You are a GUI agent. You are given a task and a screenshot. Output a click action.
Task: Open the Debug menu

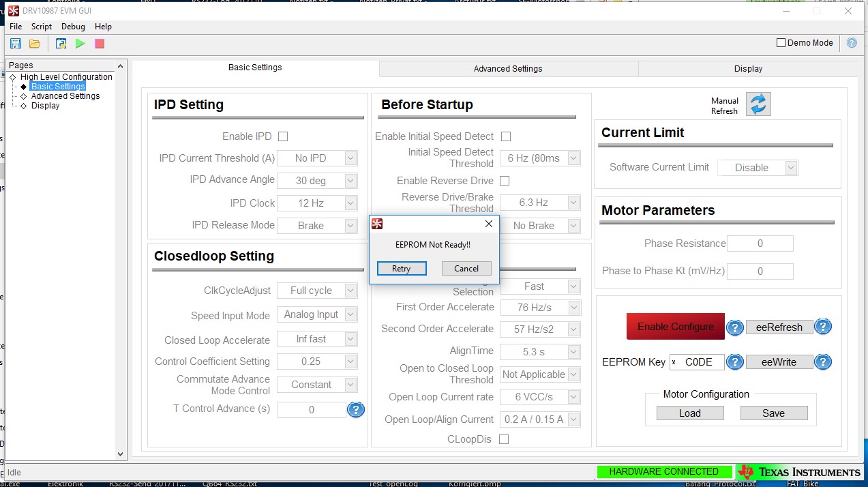74,27
